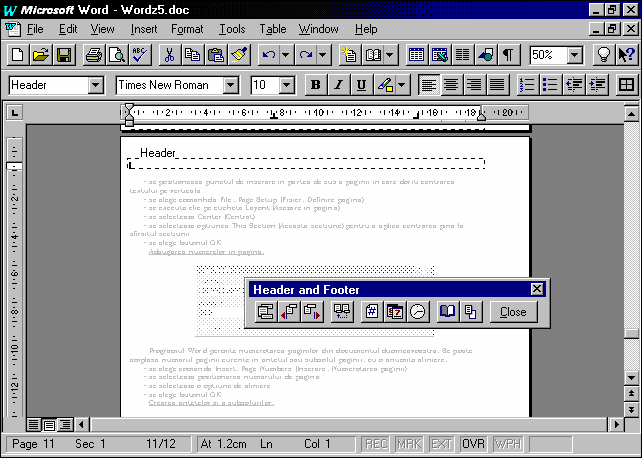Open the Edit menu

pyautogui.click(x=68, y=29)
